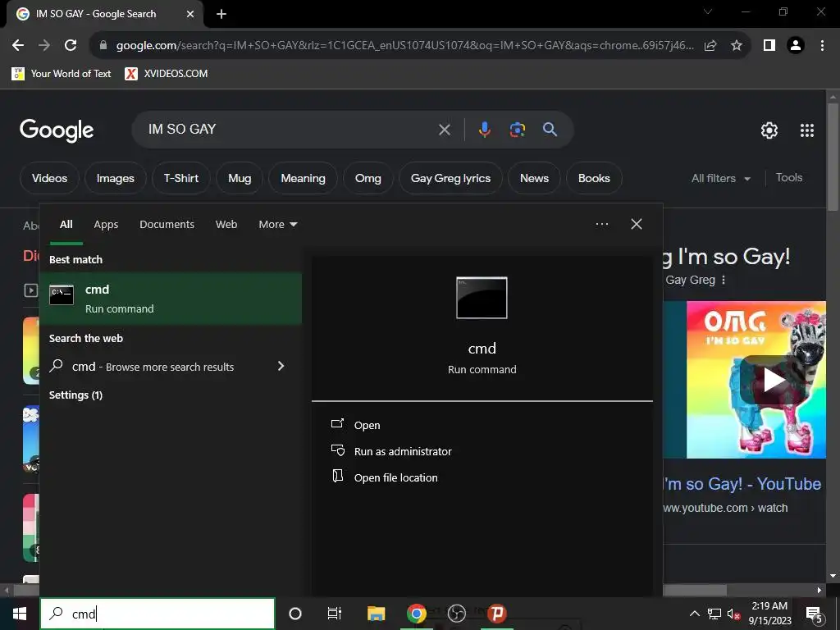Click the Chrome address bar URL
840x630 pixels.
pos(404,46)
